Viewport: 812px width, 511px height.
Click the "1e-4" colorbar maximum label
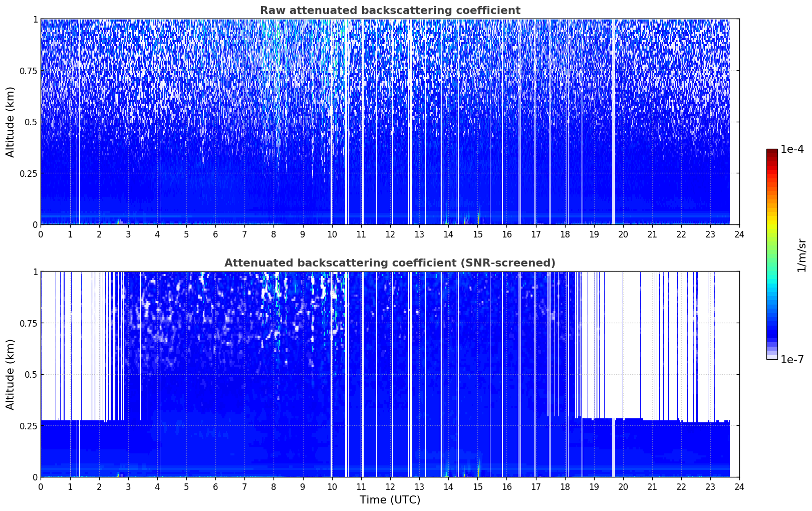point(792,149)
